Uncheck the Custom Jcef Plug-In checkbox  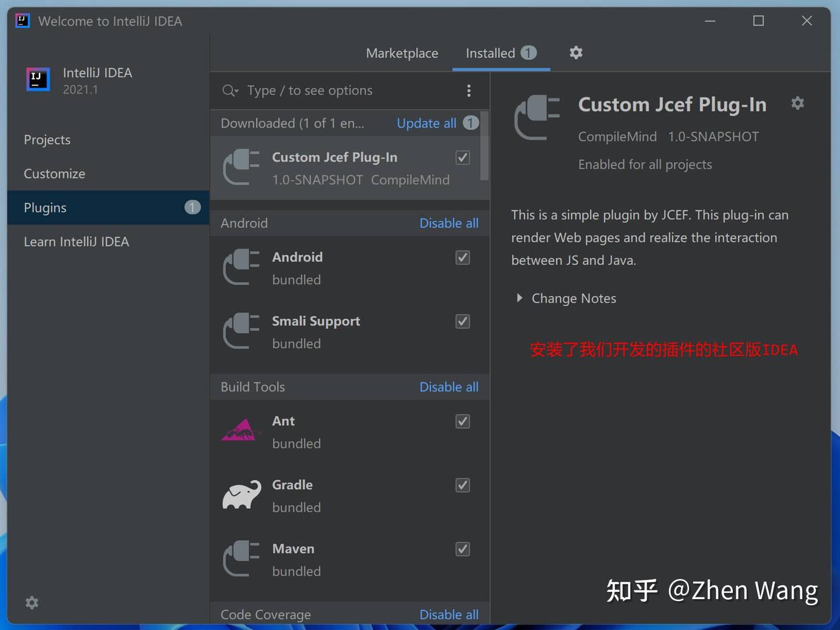[463, 157]
